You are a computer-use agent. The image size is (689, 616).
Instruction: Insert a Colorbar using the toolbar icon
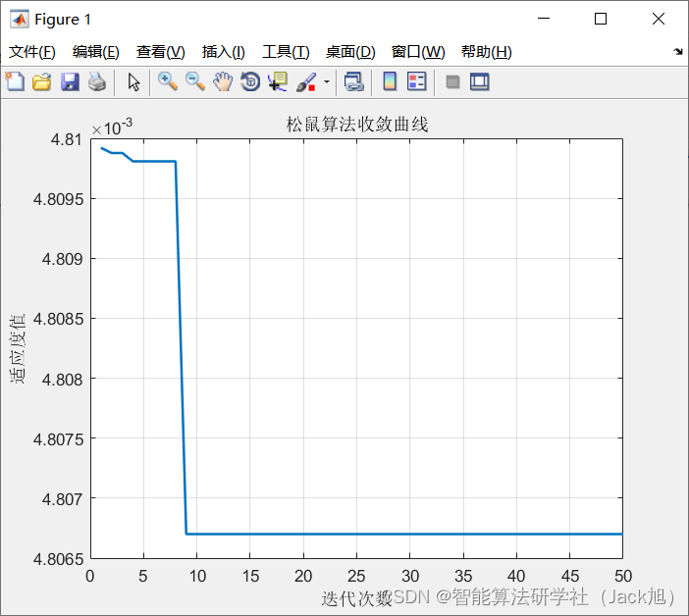[390, 81]
